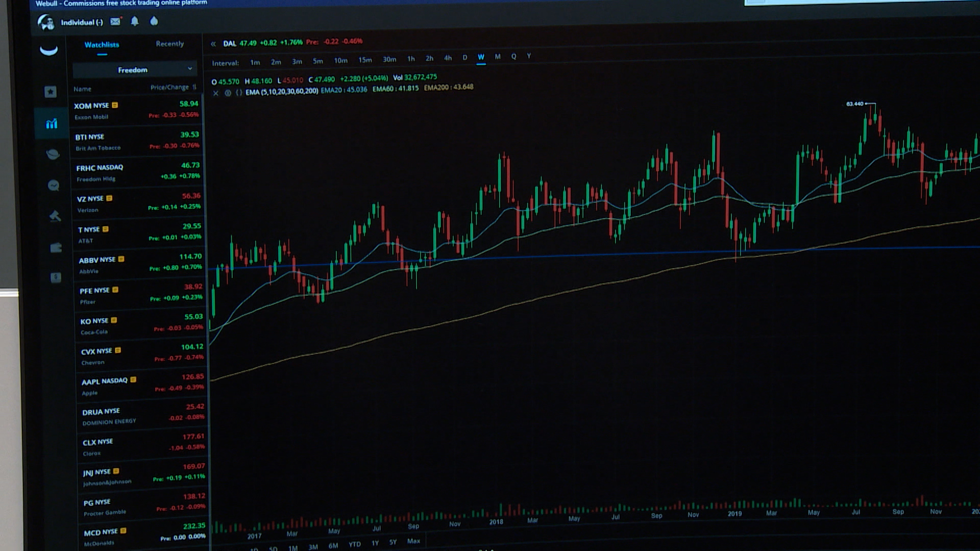Select the Q quarterly interval
The width and height of the screenshot is (980, 551).
513,57
